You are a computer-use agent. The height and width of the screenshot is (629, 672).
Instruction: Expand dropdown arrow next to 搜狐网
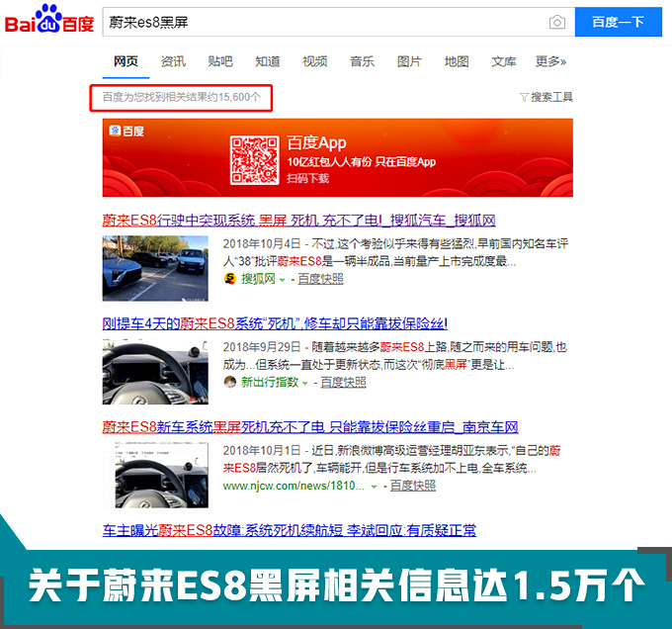click(282, 280)
